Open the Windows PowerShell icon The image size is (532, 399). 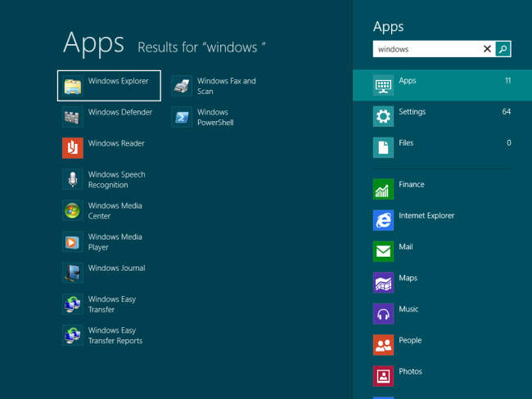182,117
